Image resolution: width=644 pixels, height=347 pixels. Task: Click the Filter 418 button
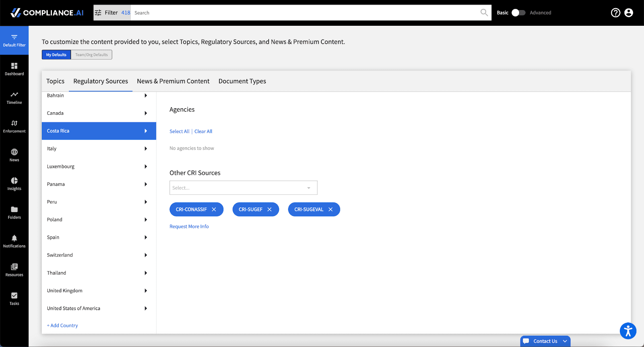point(112,13)
